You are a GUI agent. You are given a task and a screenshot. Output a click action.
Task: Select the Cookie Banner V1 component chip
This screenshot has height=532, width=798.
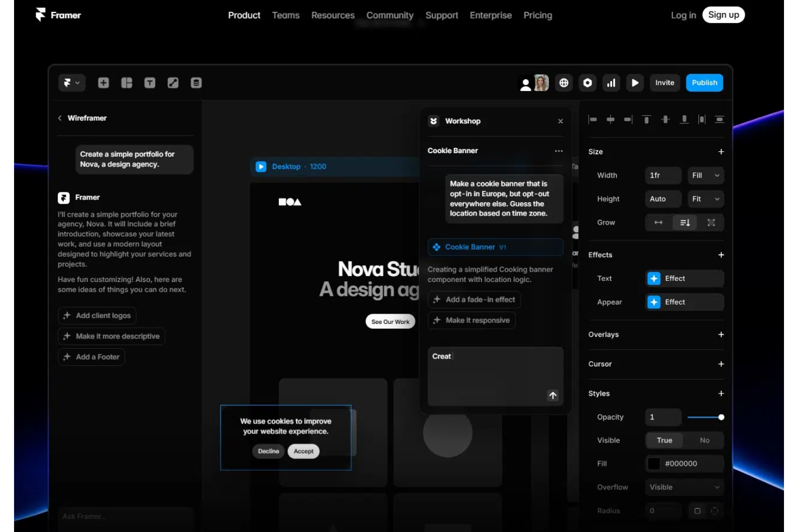(x=496, y=247)
